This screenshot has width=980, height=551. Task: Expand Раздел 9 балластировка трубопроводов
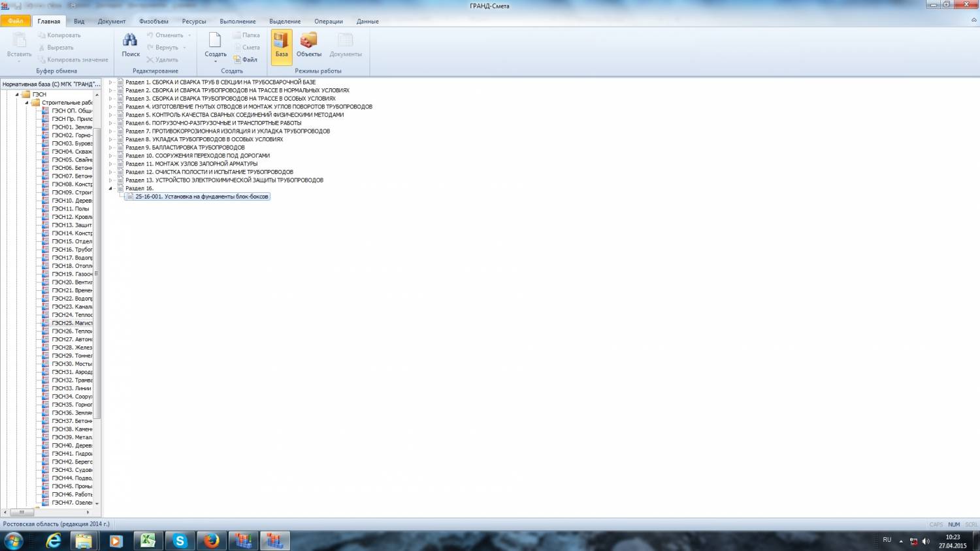click(111, 148)
